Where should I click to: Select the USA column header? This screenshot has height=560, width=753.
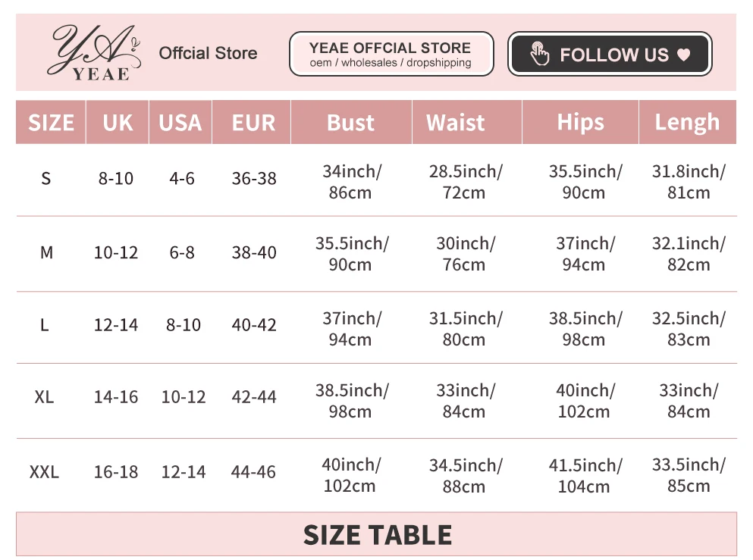coord(180,122)
